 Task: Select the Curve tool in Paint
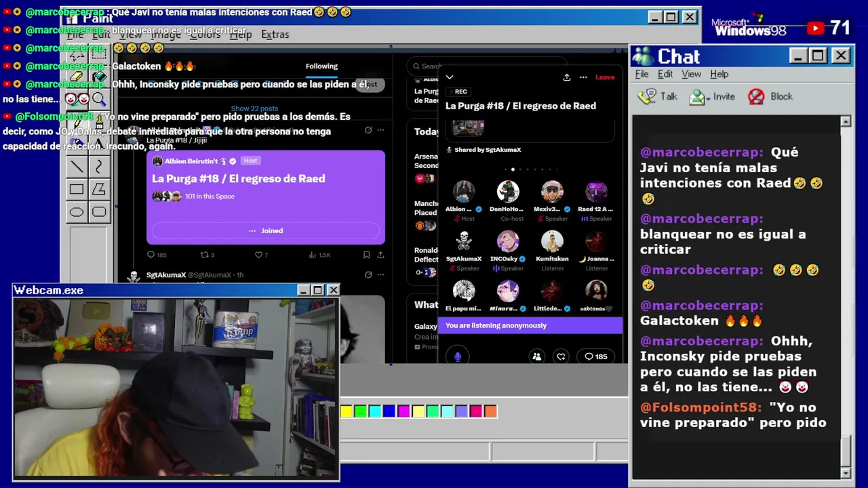99,167
